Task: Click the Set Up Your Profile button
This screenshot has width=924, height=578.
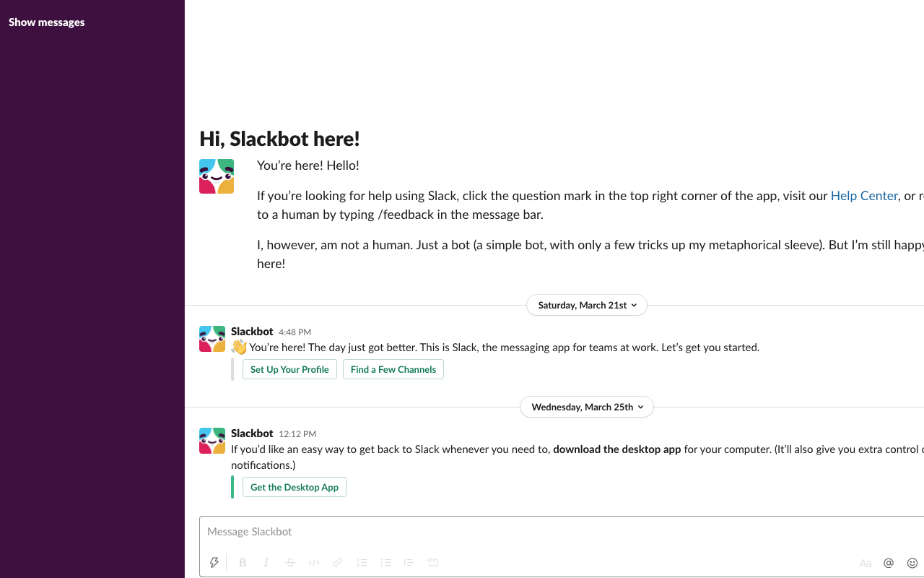Action: click(289, 369)
